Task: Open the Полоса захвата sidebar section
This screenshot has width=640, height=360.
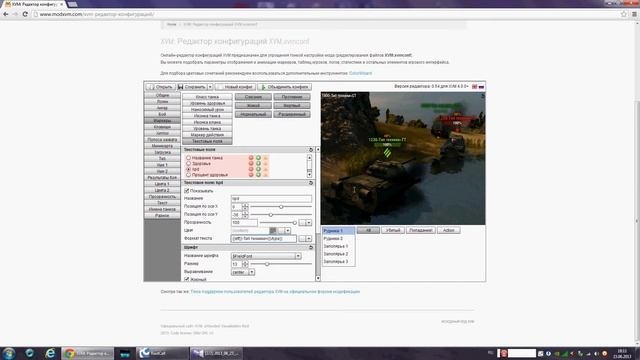Action: click(162, 140)
